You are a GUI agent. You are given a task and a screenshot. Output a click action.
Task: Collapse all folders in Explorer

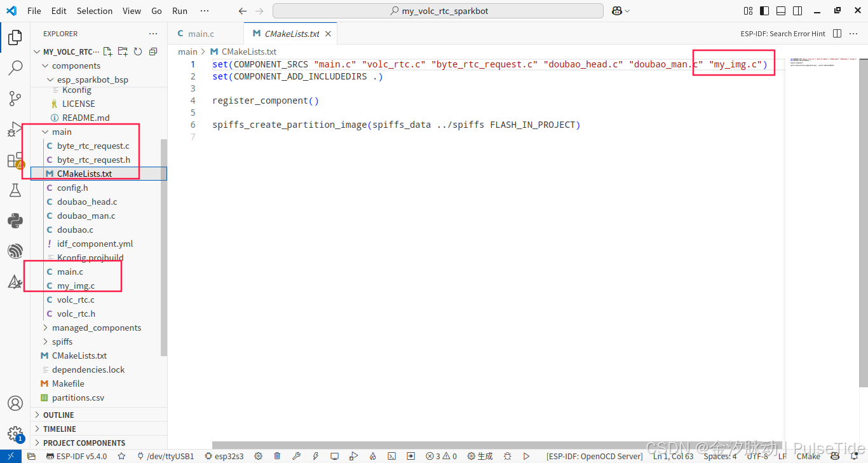tap(153, 52)
